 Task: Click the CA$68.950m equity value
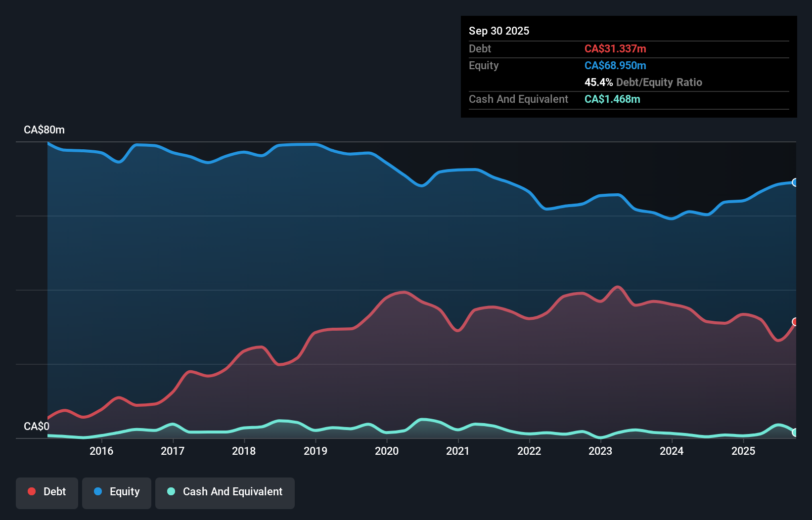point(615,66)
